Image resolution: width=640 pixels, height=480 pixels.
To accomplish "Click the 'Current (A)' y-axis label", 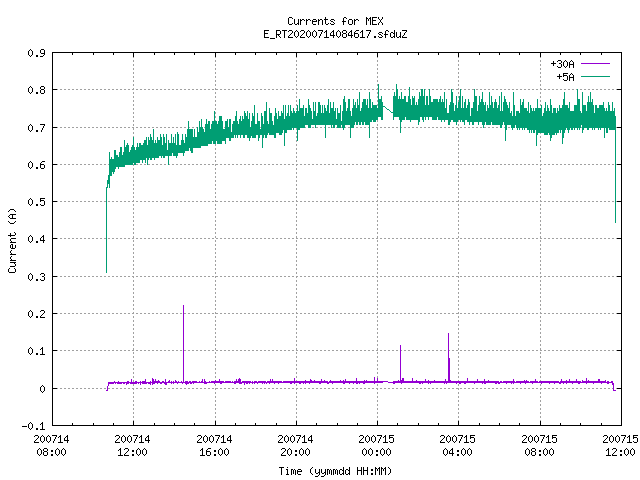I will click(12, 240).
